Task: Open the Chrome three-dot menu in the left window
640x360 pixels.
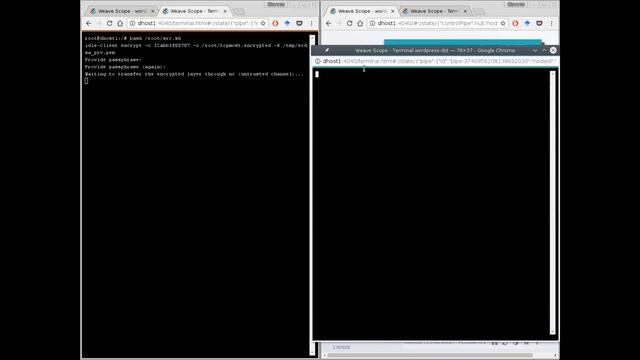Action: click(311, 24)
